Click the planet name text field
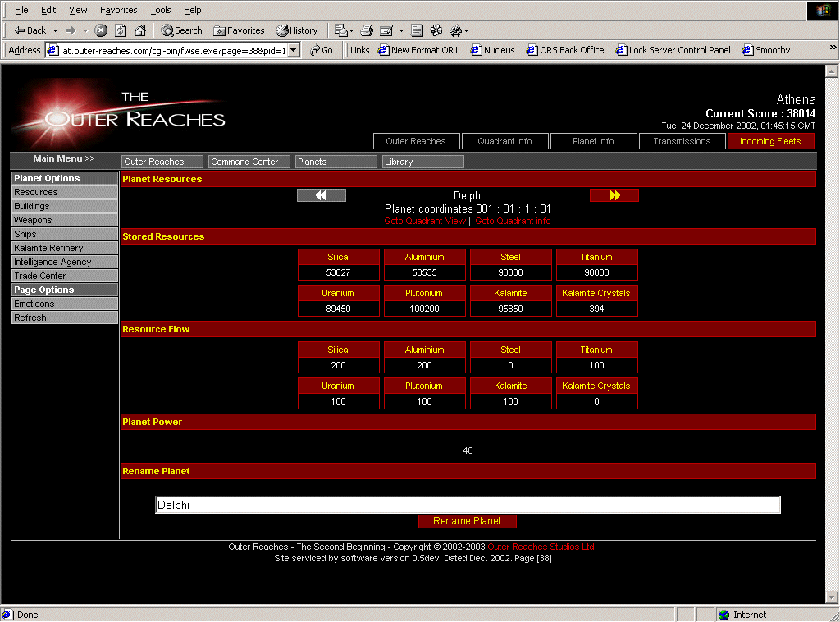This screenshot has height=622, width=840. [468, 505]
